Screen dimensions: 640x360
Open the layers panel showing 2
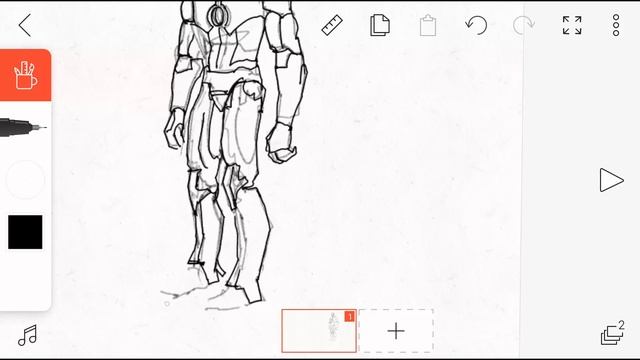point(613,333)
